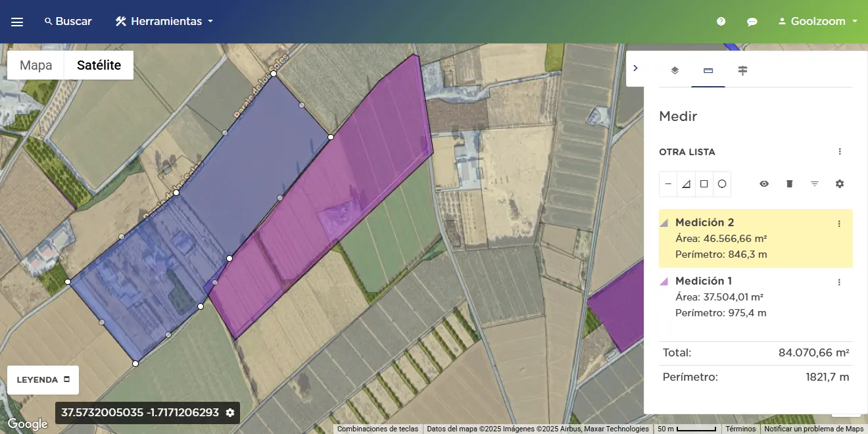Open the Herramientas dropdown menu
Image resolution: width=868 pixels, height=434 pixels.
pyautogui.click(x=164, y=21)
